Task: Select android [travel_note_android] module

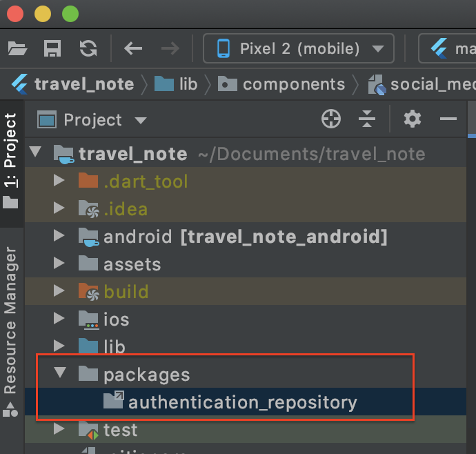Action: pos(246,236)
